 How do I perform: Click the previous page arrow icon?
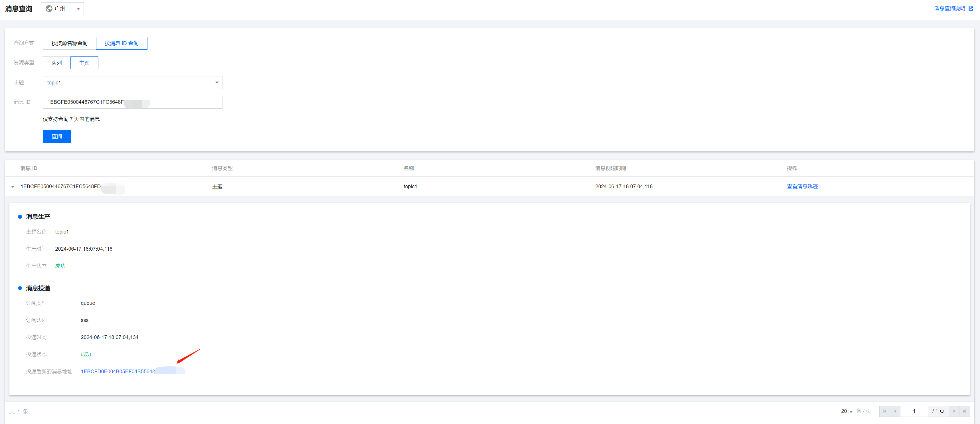pyautogui.click(x=895, y=411)
